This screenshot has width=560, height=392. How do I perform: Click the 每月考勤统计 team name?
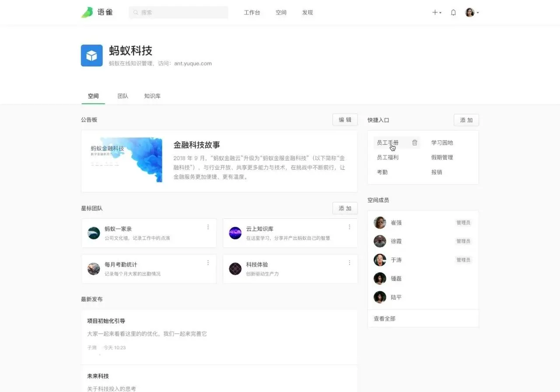121,265
